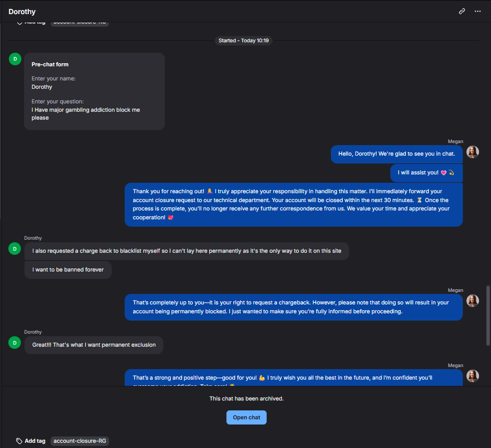The image size is (491, 448).
Task: Click the Add tag label
Action: point(35,441)
